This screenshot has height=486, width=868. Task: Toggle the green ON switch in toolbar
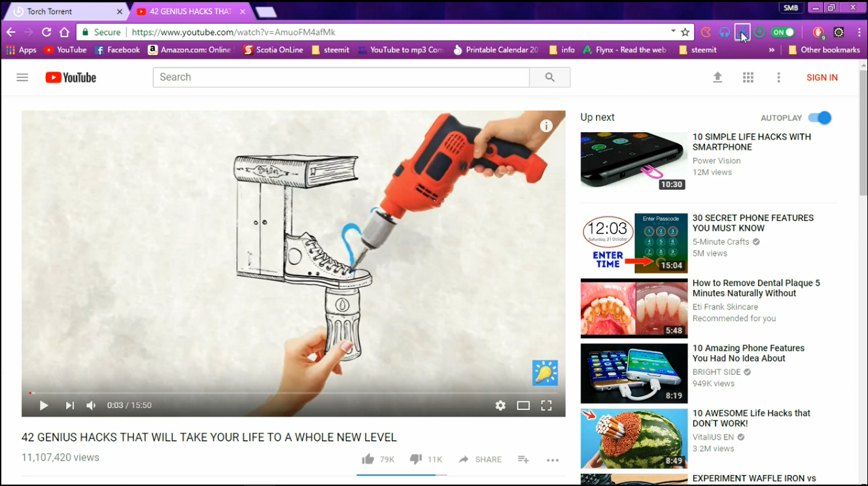783,32
